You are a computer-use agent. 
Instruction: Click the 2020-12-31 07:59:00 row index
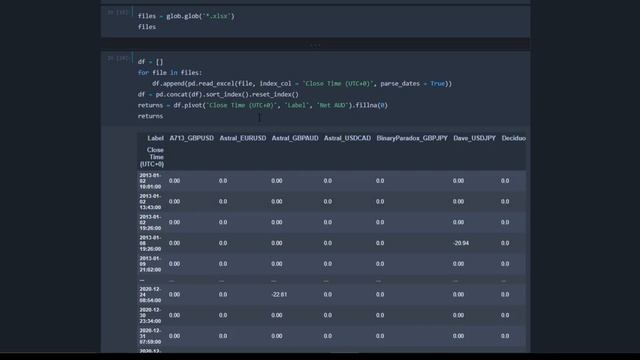click(151, 336)
